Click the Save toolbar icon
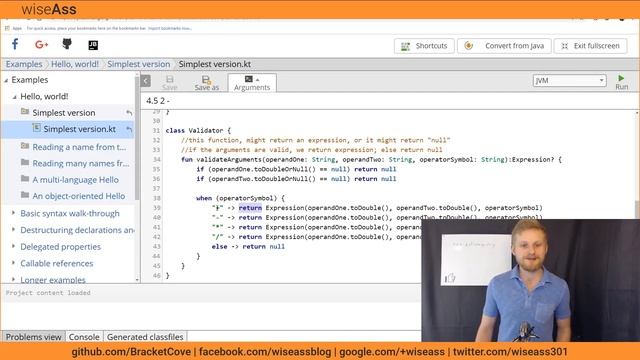 pyautogui.click(x=169, y=82)
